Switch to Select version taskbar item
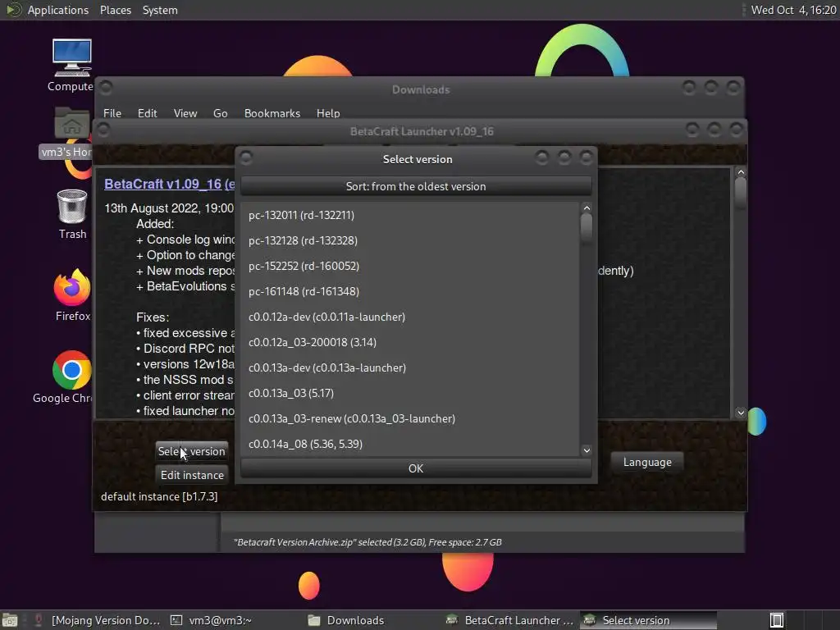This screenshot has width=840, height=630. pos(648,620)
